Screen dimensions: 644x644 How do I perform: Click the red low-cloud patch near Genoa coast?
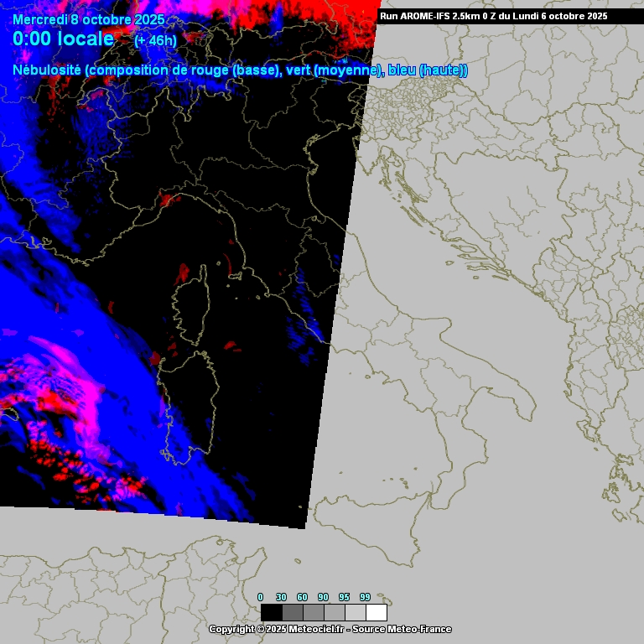click(168, 200)
